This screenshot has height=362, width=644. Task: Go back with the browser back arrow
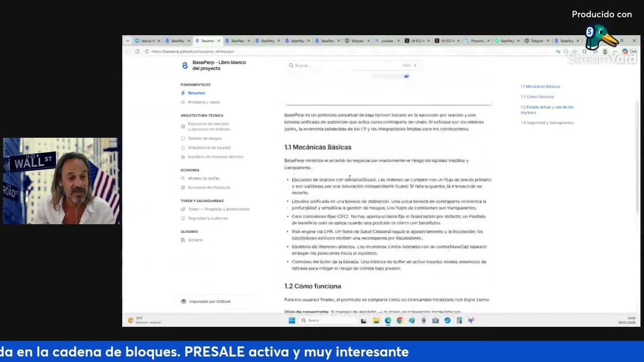(127, 51)
